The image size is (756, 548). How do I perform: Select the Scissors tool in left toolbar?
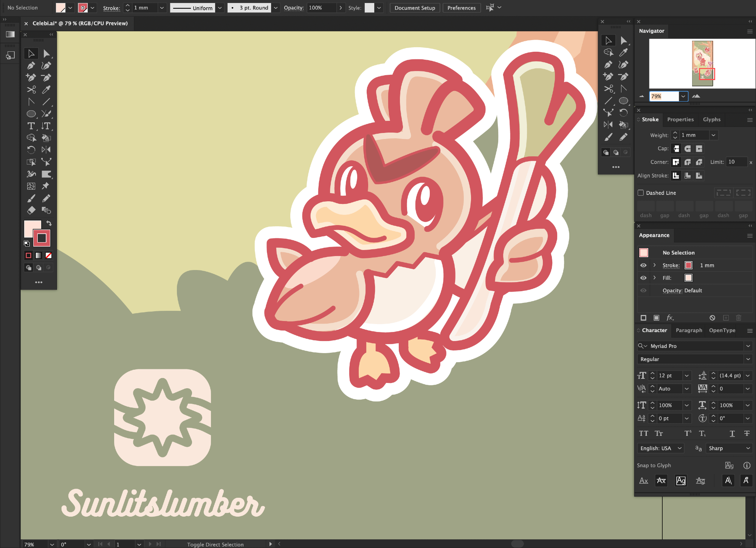pos(31,90)
